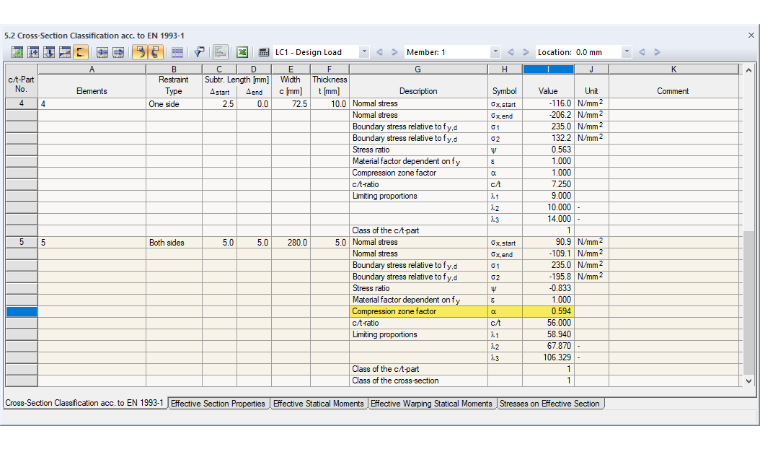Click the green triangle section icon in toolbar
Viewport: 760px width, 450px height.
click(x=17, y=52)
